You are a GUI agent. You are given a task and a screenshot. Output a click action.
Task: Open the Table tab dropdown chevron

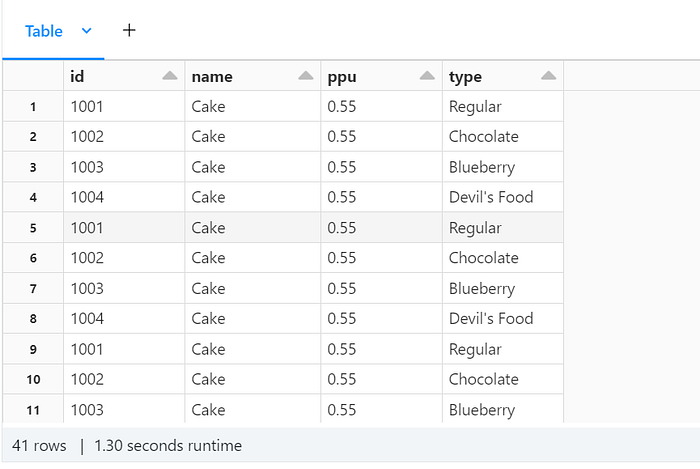click(x=86, y=31)
